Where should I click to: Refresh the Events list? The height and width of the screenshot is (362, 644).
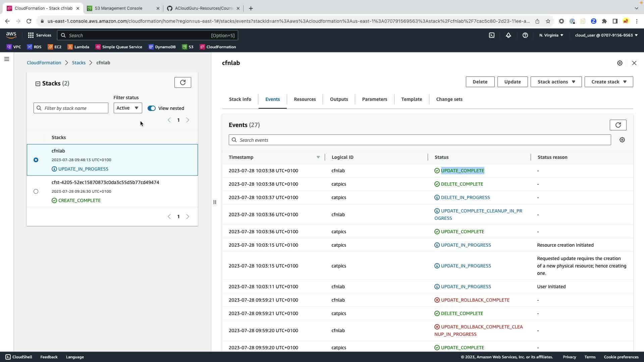(618, 125)
